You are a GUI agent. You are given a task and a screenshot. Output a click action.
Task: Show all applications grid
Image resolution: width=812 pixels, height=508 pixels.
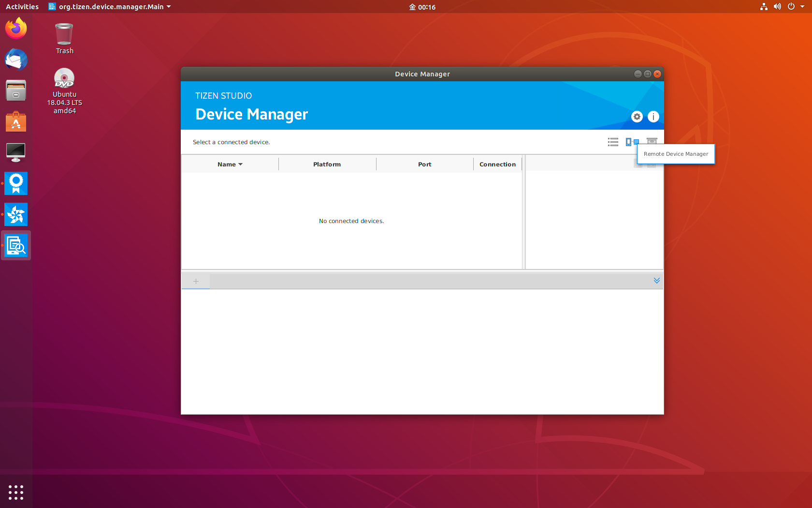point(16,493)
